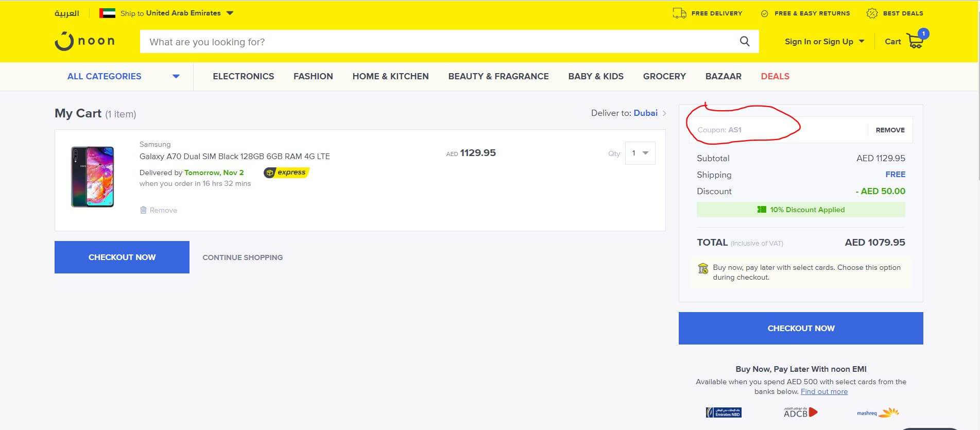Click Checkout Now under the cart item
The width and height of the screenshot is (980, 430).
pyautogui.click(x=122, y=257)
